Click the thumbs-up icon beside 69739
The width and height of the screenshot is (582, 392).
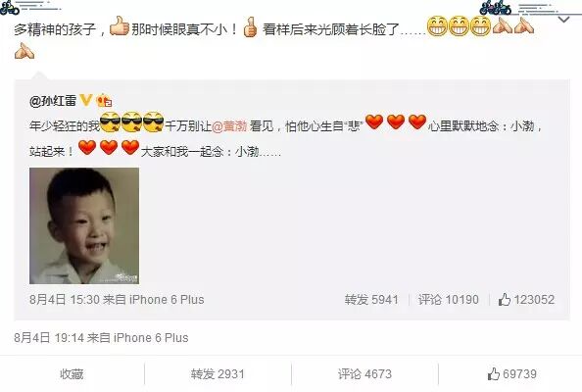(493, 373)
